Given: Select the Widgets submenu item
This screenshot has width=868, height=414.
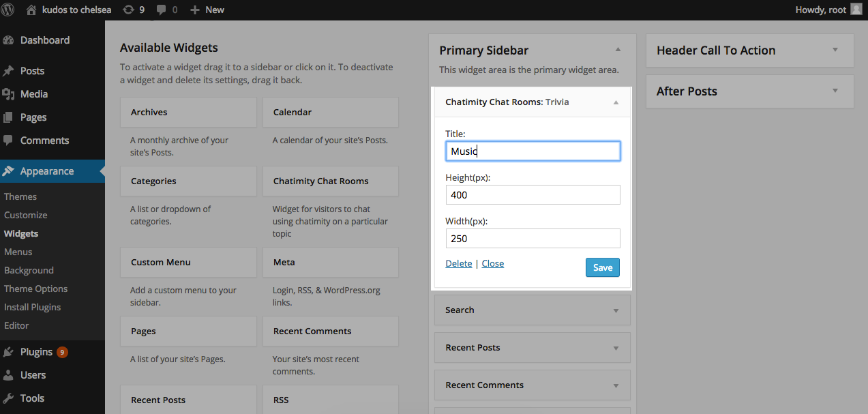Looking at the screenshot, I should point(21,233).
